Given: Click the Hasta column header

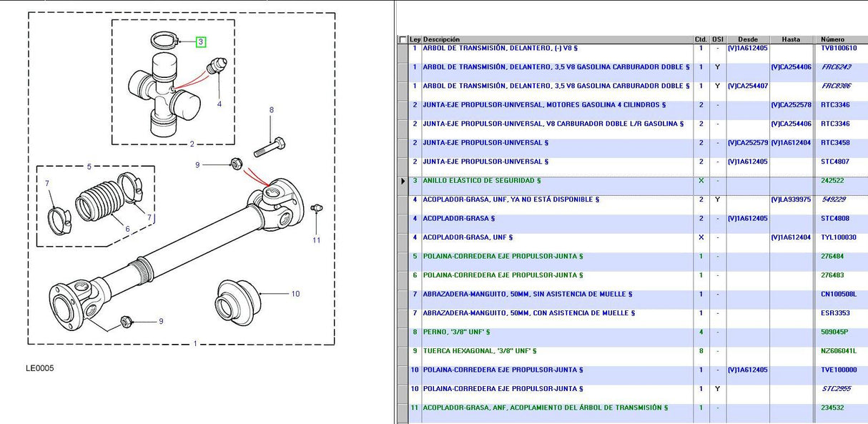Looking at the screenshot, I should pyautogui.click(x=791, y=39).
